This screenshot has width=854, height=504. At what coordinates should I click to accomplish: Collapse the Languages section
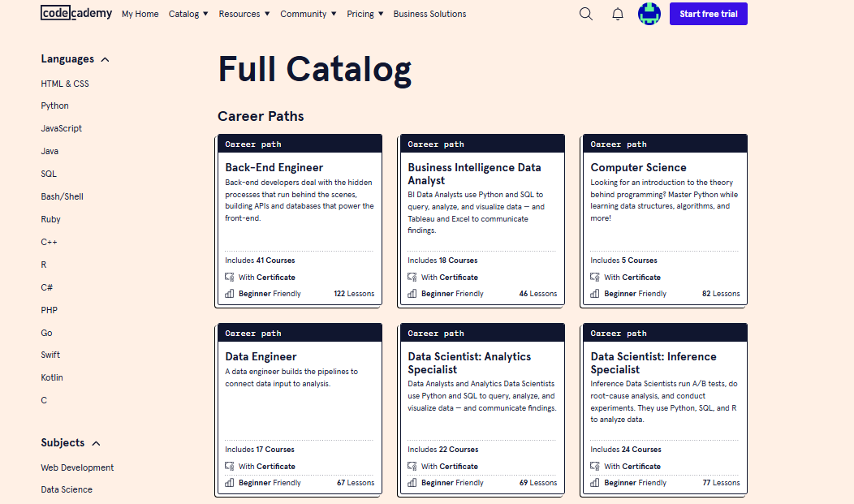point(75,58)
